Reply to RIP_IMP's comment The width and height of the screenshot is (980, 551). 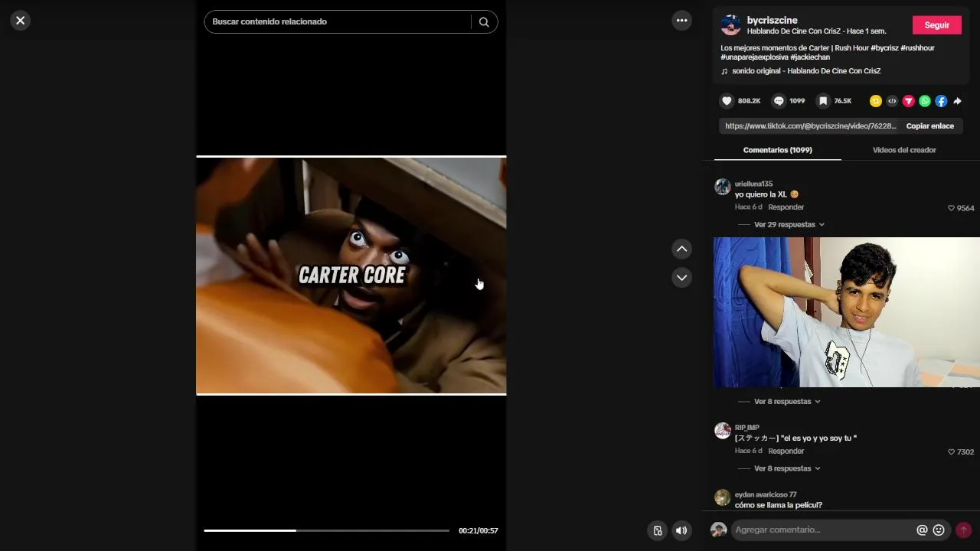[x=786, y=452]
